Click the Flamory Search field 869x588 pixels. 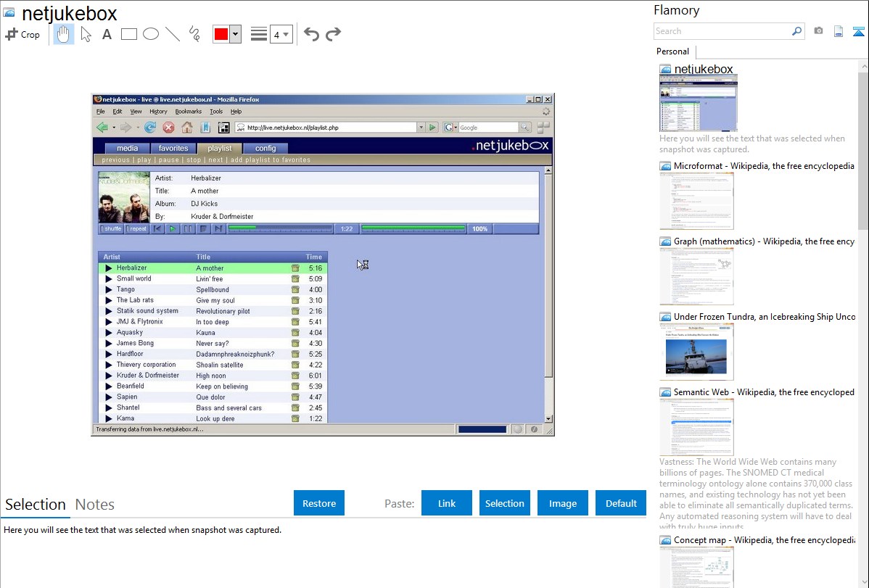[x=722, y=31]
